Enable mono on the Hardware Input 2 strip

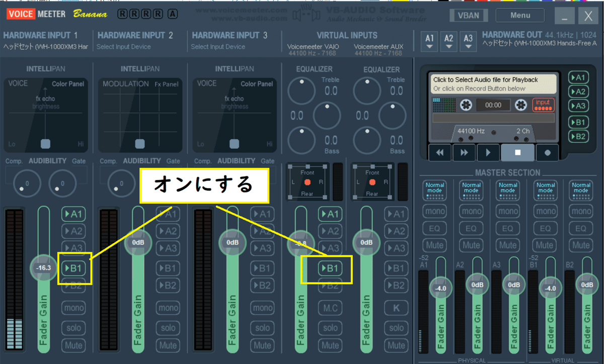(x=168, y=308)
